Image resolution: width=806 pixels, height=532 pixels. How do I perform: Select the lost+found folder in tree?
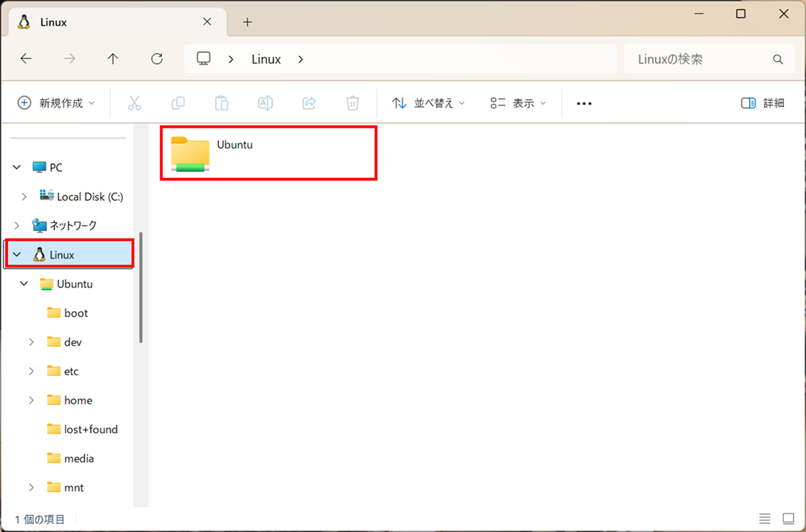pos(91,429)
